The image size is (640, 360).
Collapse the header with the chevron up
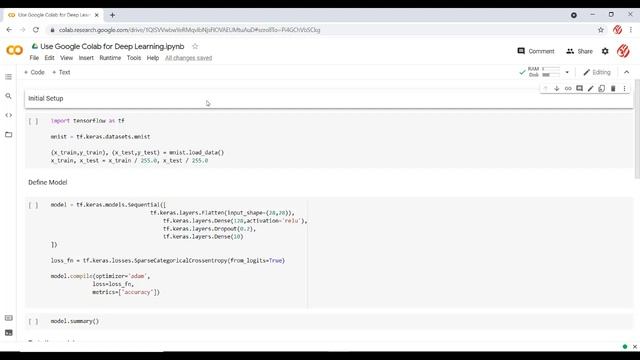(627, 72)
